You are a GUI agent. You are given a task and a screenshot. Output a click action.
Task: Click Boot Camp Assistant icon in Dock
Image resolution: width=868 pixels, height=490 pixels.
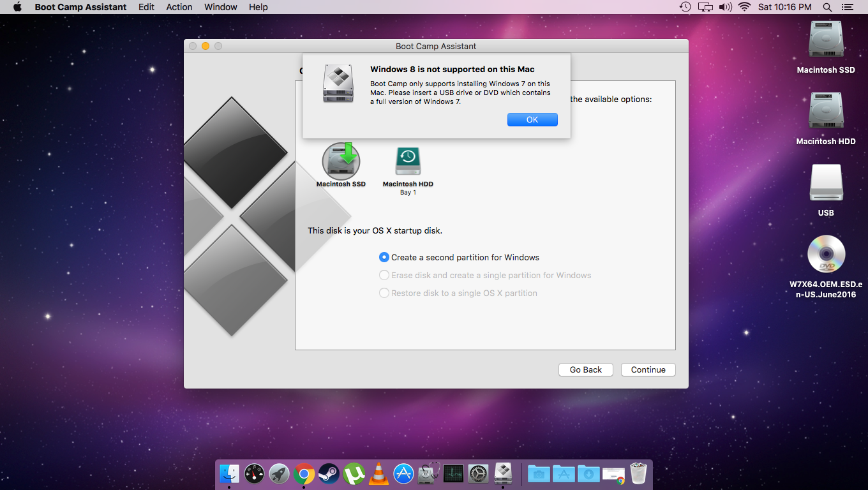(503, 473)
